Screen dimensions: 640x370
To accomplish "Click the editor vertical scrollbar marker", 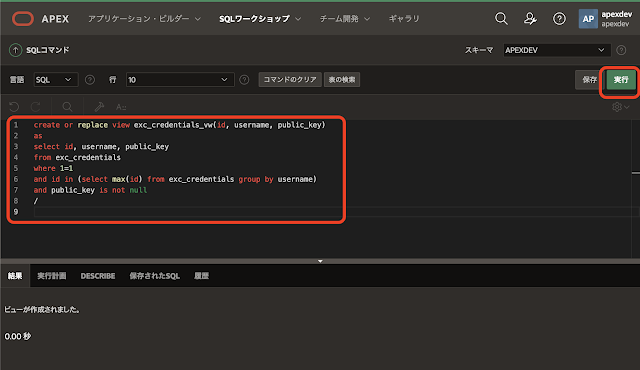I will (636, 173).
